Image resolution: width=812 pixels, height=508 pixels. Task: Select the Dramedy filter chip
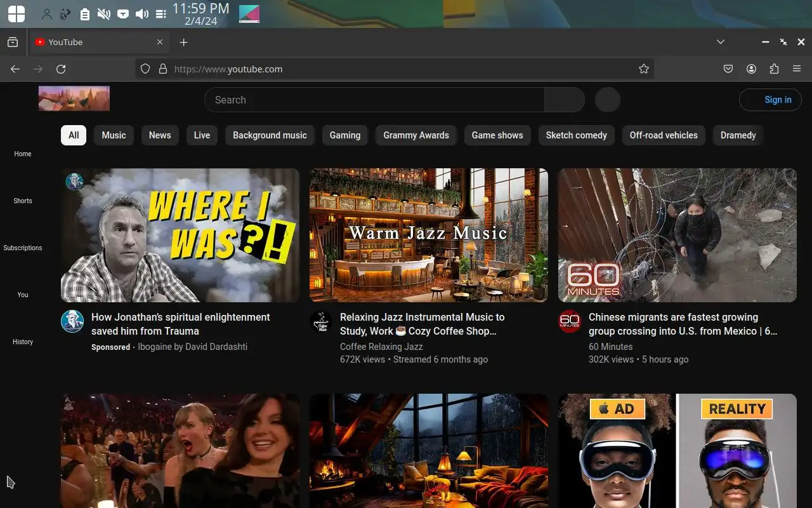(738, 135)
